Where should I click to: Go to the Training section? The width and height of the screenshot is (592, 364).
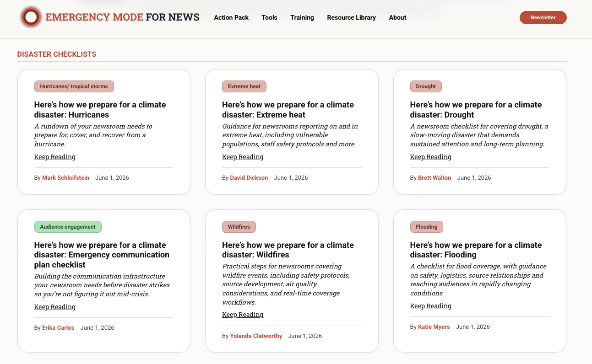coord(302,17)
